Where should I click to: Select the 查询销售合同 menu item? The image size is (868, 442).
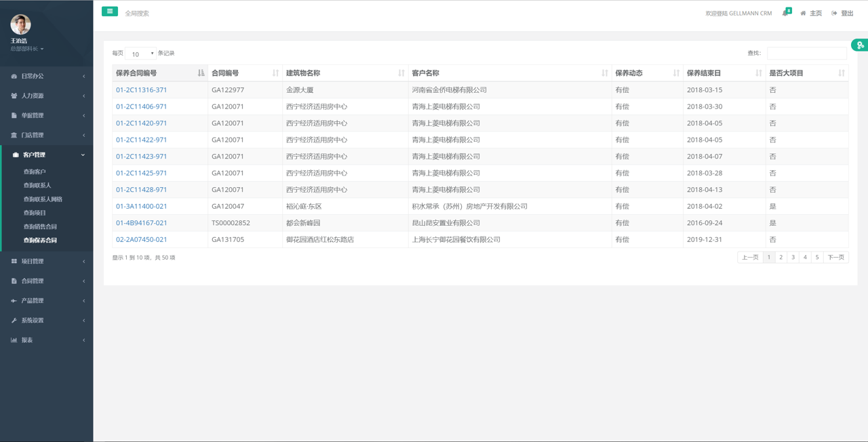41,226
